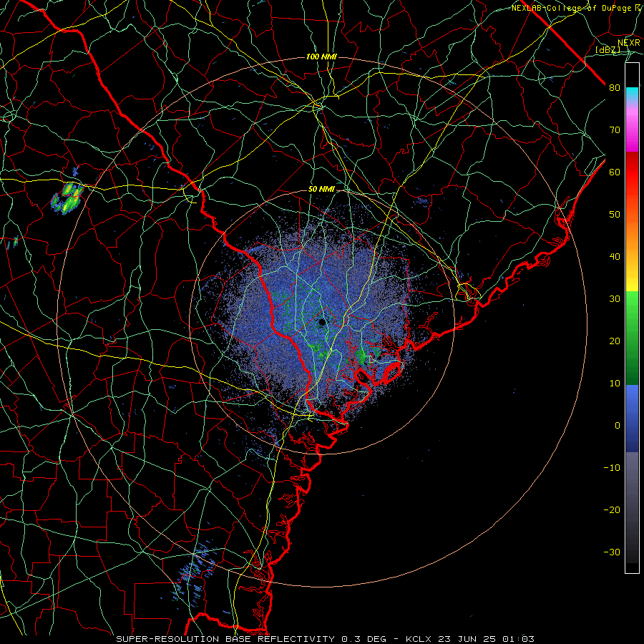
Task: Click the "50 NMI" range ring label
Action: [321, 190]
